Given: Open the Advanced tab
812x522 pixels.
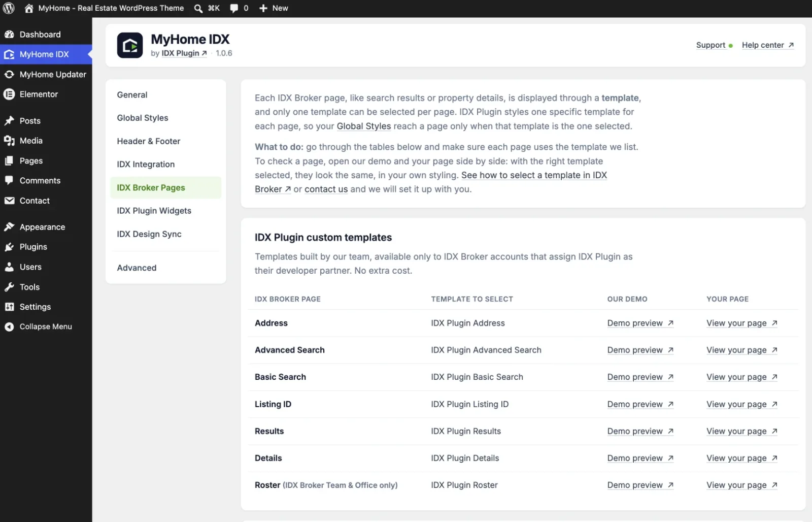Looking at the screenshot, I should (x=165, y=268).
